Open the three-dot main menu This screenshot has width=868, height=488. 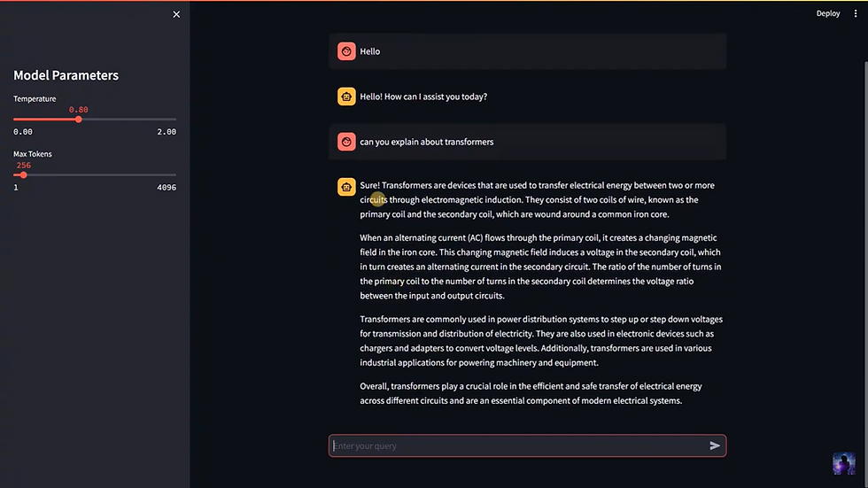(x=855, y=14)
